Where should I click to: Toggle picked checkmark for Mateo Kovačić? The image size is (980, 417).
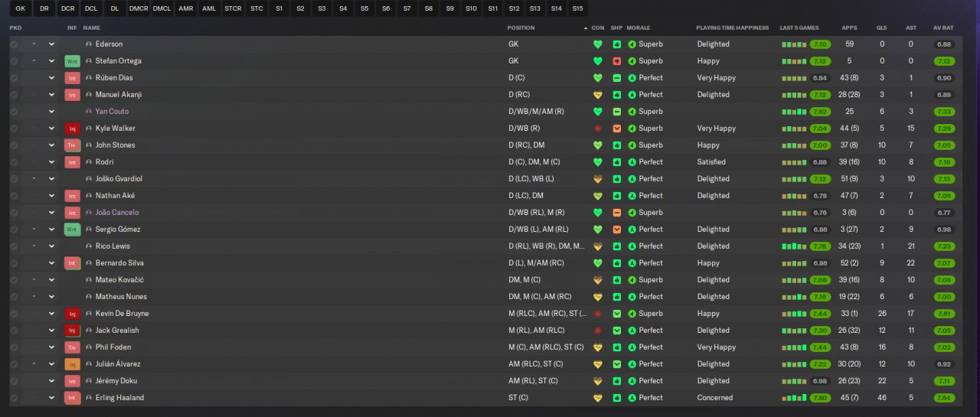point(14,280)
